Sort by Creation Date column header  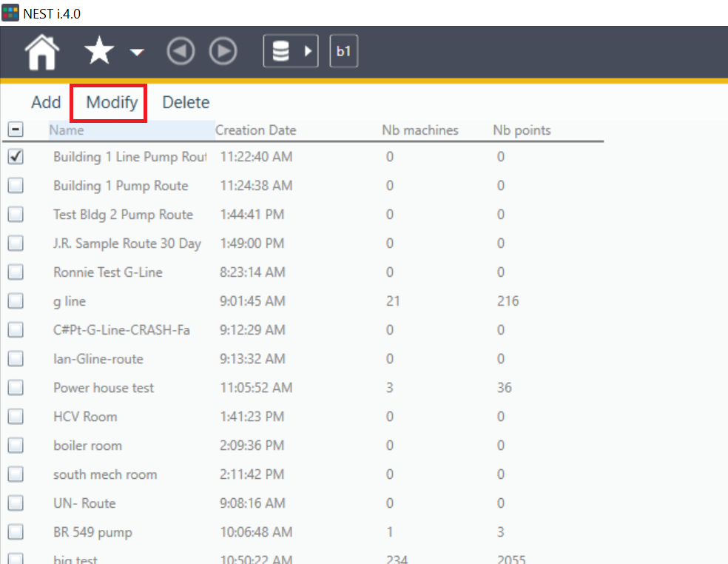click(x=256, y=130)
